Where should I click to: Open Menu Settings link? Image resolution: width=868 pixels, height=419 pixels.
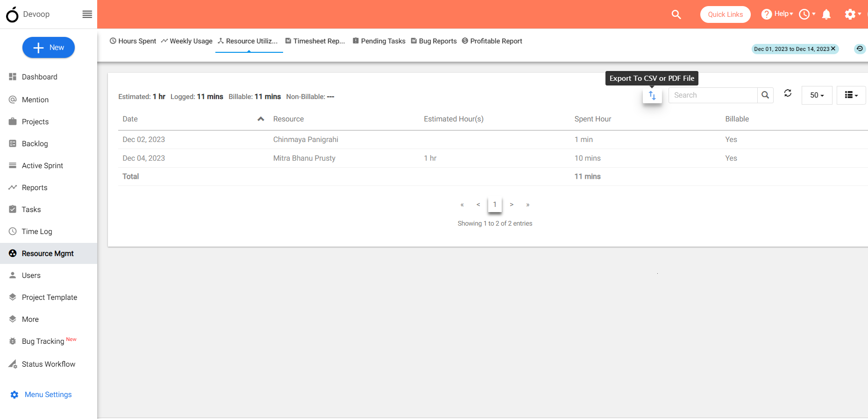[48, 395]
